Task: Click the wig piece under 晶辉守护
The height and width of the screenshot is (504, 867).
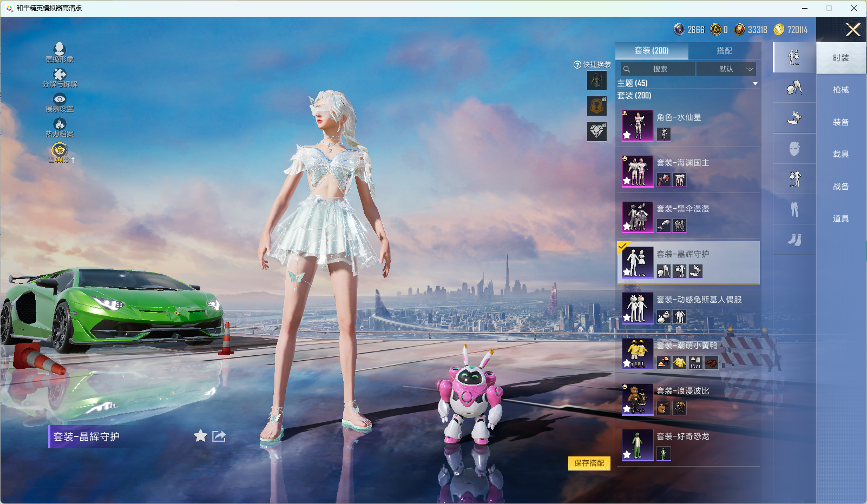Action: 664,271
